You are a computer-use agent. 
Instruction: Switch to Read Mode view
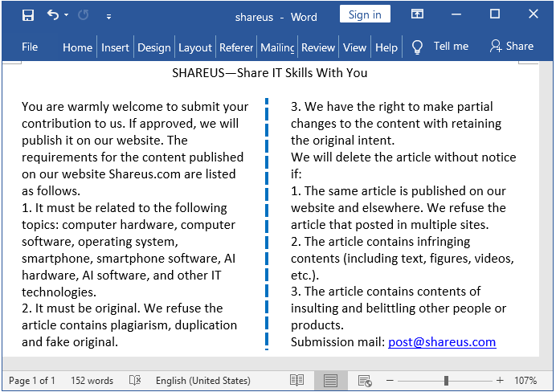(296, 381)
